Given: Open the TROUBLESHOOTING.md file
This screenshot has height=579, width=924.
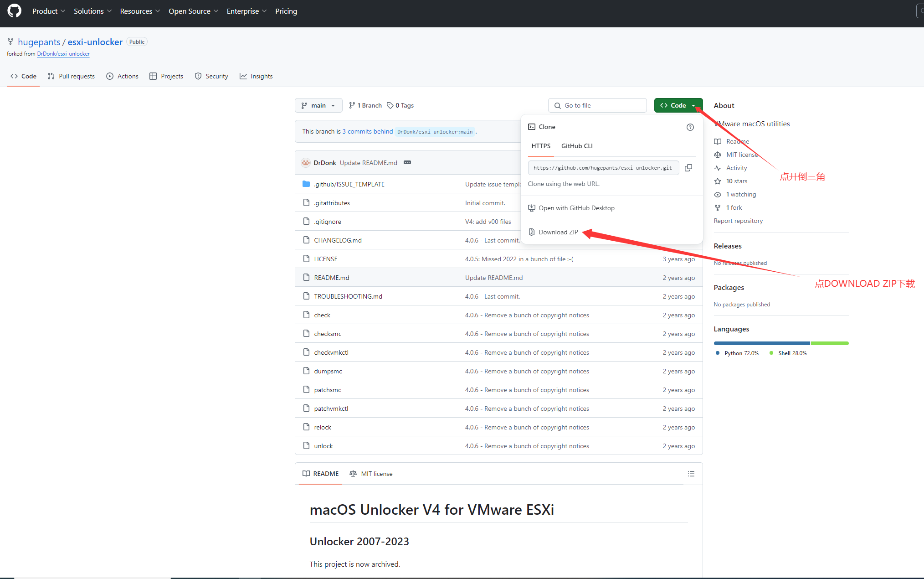Looking at the screenshot, I should point(348,297).
